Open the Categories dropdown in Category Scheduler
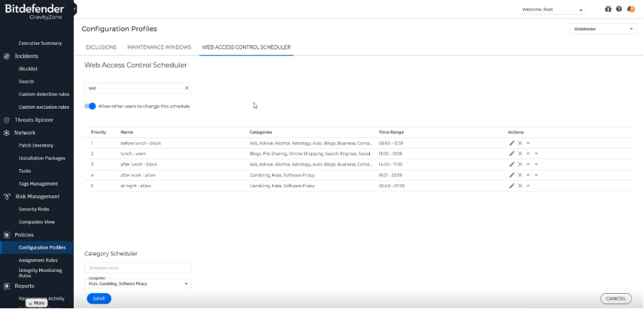The image size is (644, 309). pos(138,283)
